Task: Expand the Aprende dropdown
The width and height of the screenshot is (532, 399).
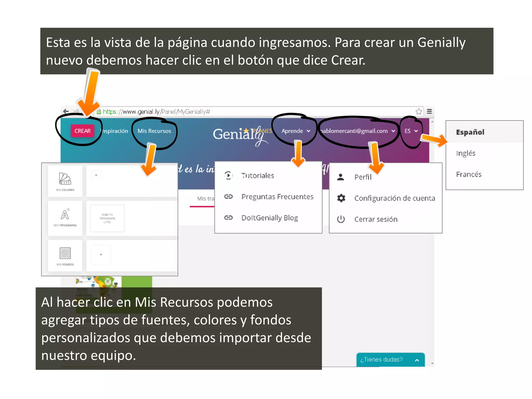Action: [296, 131]
